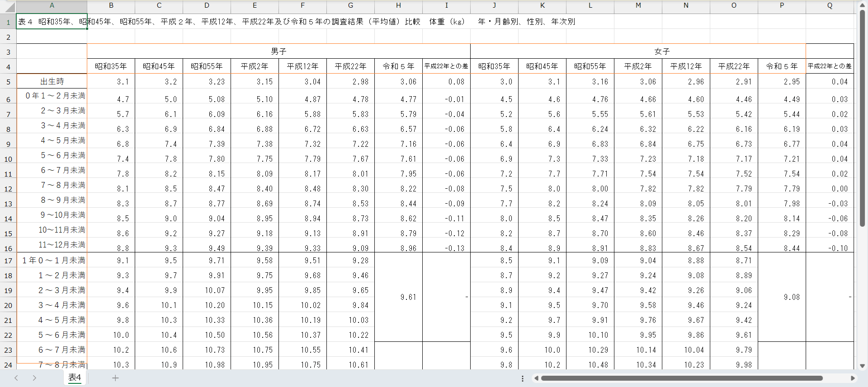Image resolution: width=868 pixels, height=387 pixels.
Task: Click the horizontal scrollbar left arrow
Action: click(536, 378)
